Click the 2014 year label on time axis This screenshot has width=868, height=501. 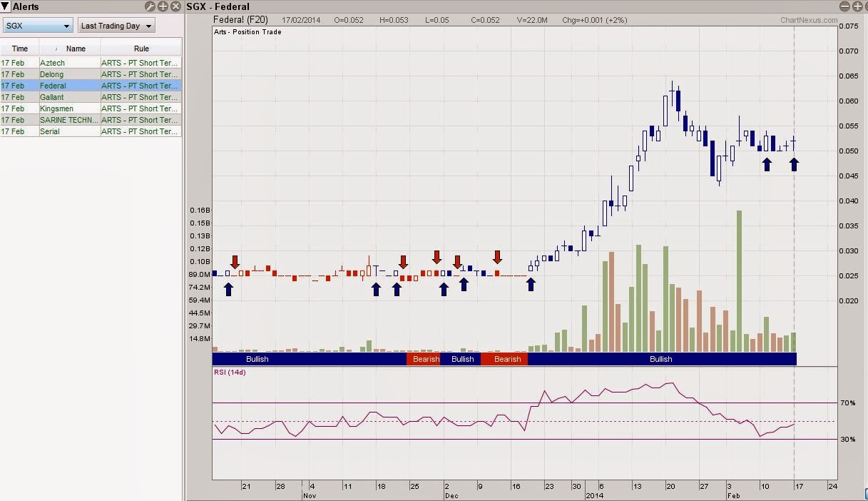click(x=593, y=495)
